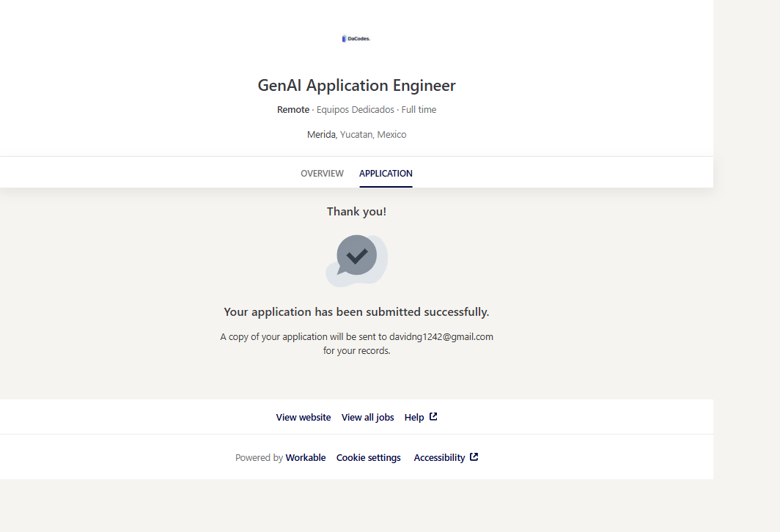Click the application submitted successfully message
Screen dimensions: 780x532
(356, 312)
